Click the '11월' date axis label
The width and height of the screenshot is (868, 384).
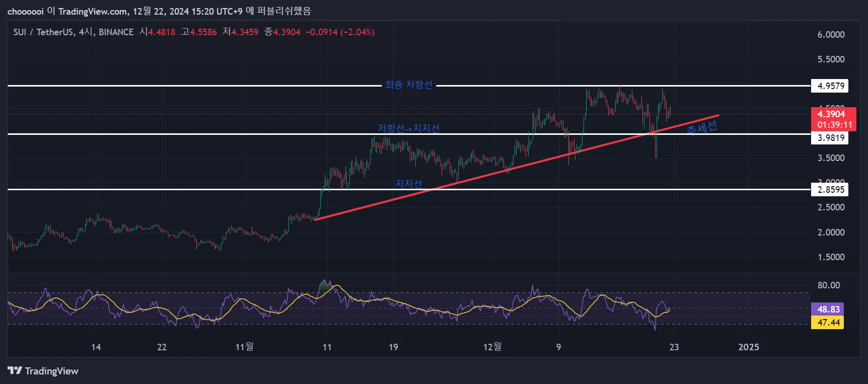point(245,347)
